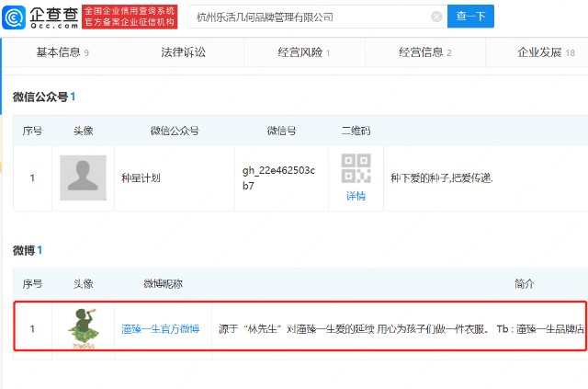Click the red banner 全国企业信用查询系统
The height and width of the screenshot is (389, 588).
(130, 17)
